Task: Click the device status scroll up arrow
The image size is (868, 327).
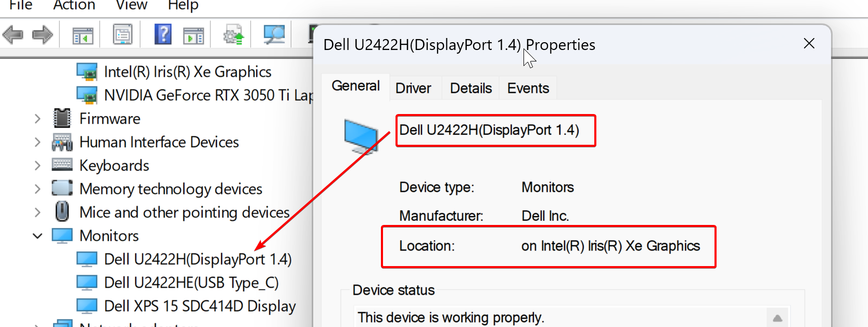Action: [777, 318]
